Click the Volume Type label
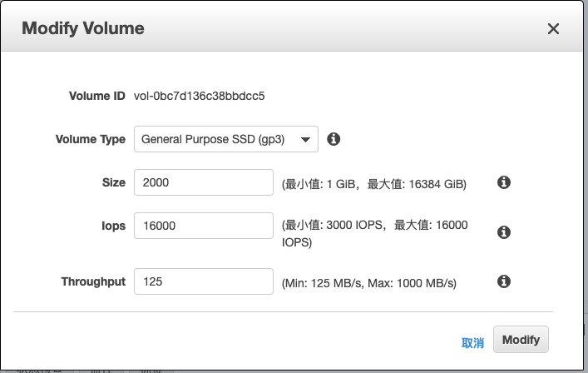Screen dimensions: 588x373 point(90,139)
